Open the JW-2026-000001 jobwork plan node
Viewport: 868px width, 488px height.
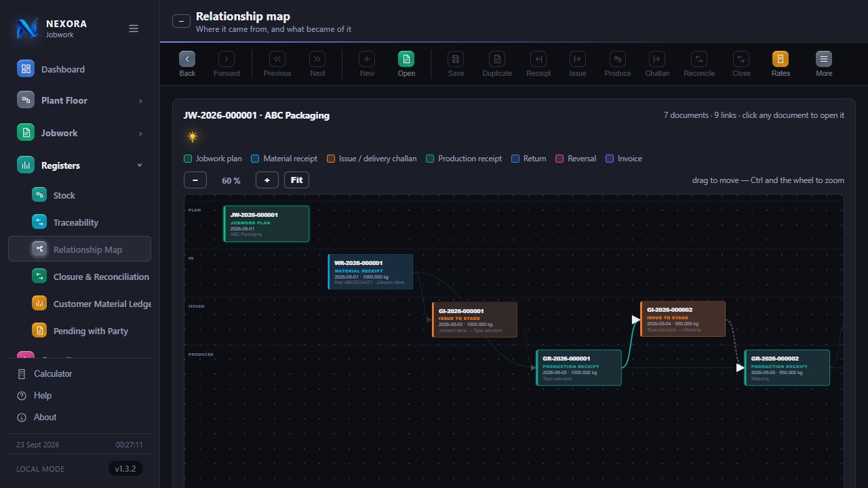pyautogui.click(x=267, y=224)
